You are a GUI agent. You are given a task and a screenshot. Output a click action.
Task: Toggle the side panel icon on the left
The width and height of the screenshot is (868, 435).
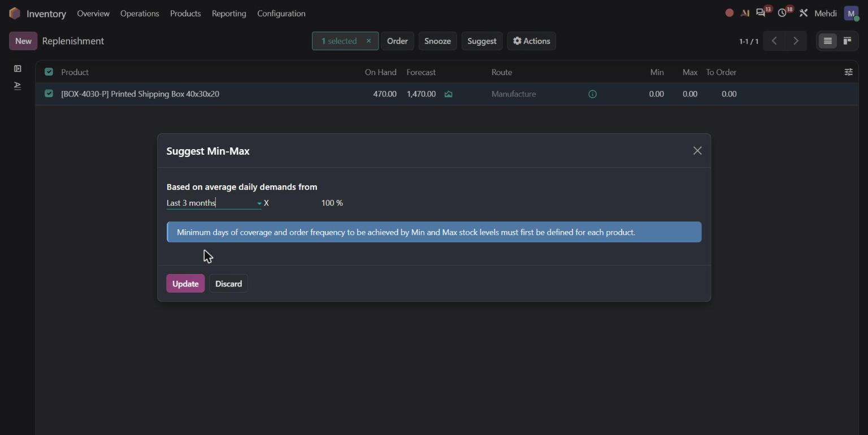point(18,69)
